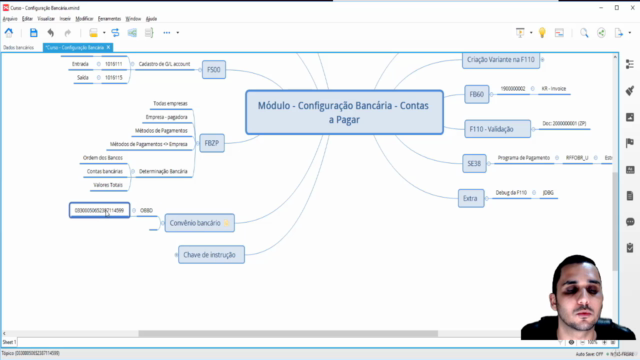Select the SE38 topic
Screen dimensions: 640x360
point(474,164)
